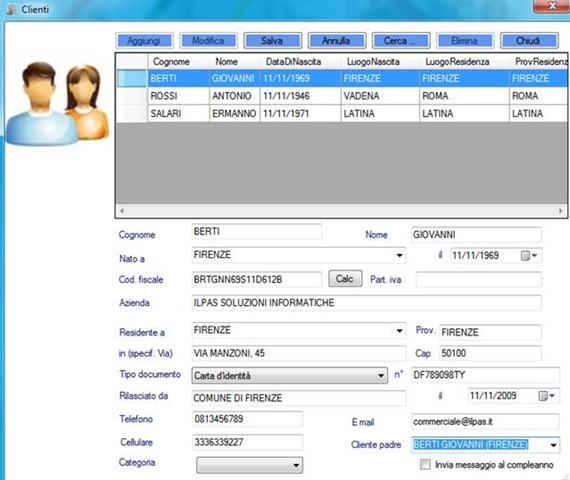This screenshot has height=480, width=570.
Task: Click the Modifica button
Action: click(208, 41)
